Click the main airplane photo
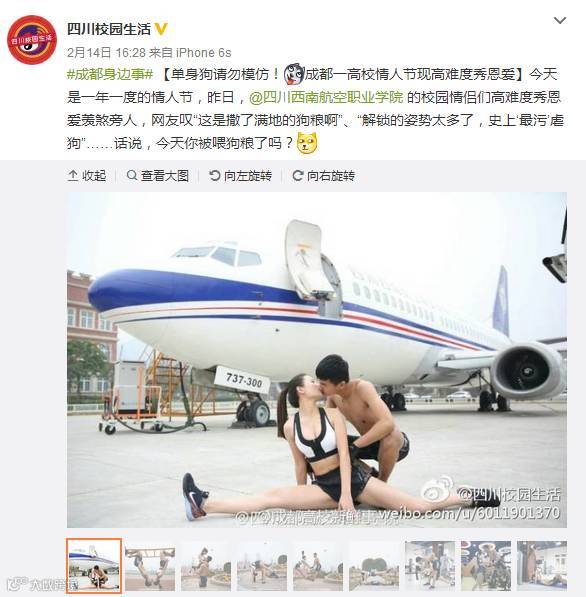The width and height of the screenshot is (586, 597). point(317,360)
